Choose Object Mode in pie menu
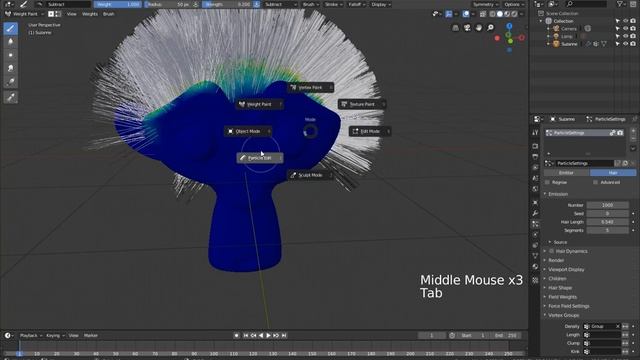Screen dimensions: 640x360 point(248,131)
